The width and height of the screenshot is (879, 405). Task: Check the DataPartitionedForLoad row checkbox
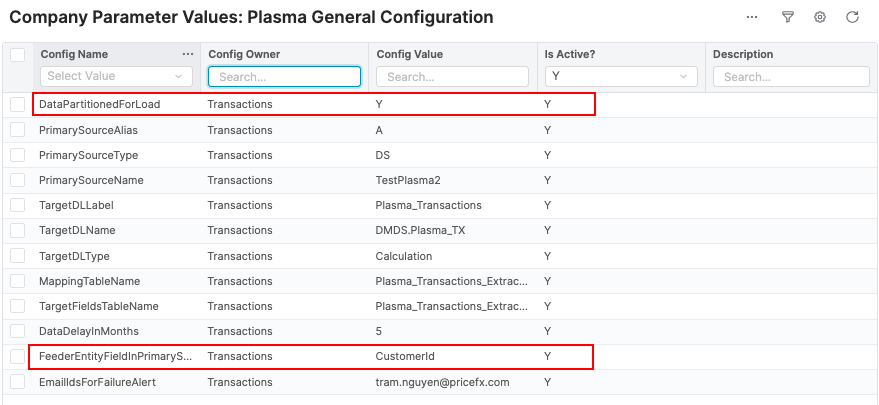coord(18,104)
